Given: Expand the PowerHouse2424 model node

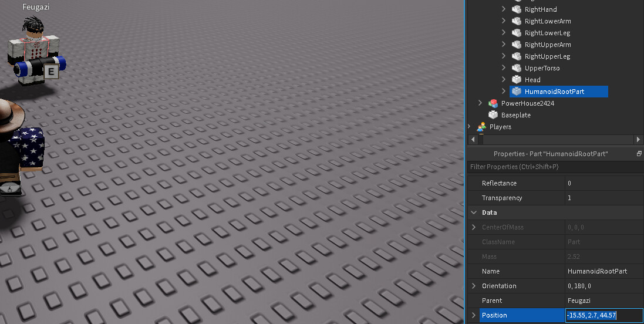Looking at the screenshot, I should pyautogui.click(x=480, y=103).
